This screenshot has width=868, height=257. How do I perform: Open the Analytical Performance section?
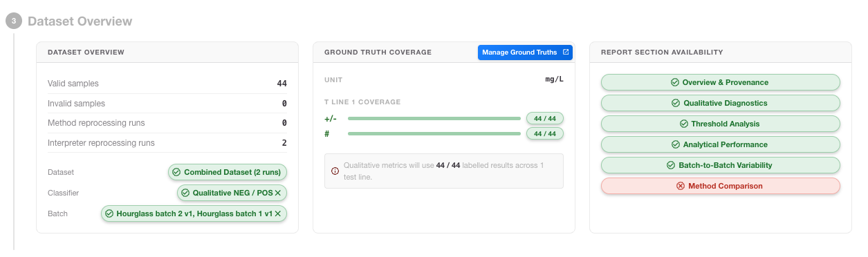click(x=720, y=144)
